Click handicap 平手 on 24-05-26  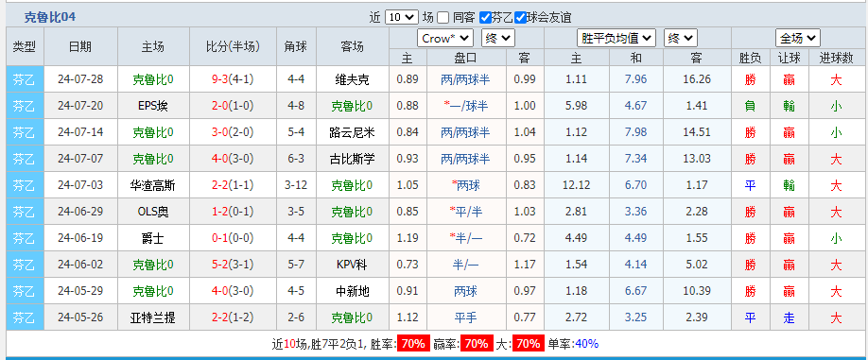[465, 318]
